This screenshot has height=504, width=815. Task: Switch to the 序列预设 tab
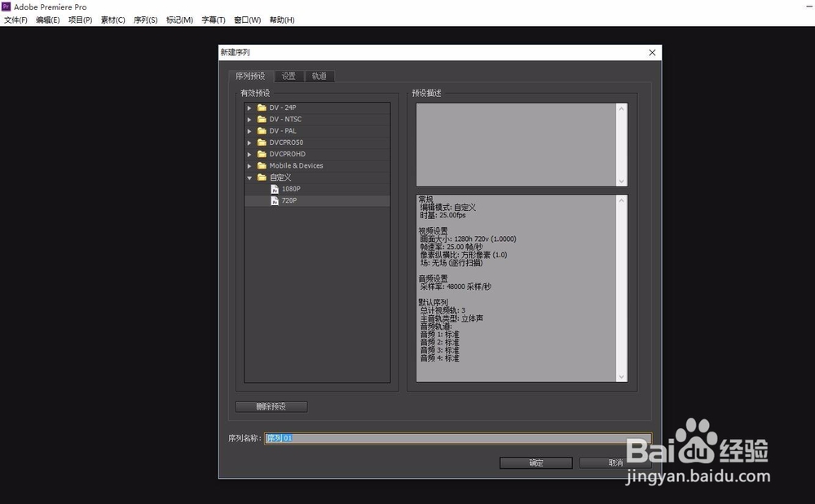(250, 76)
